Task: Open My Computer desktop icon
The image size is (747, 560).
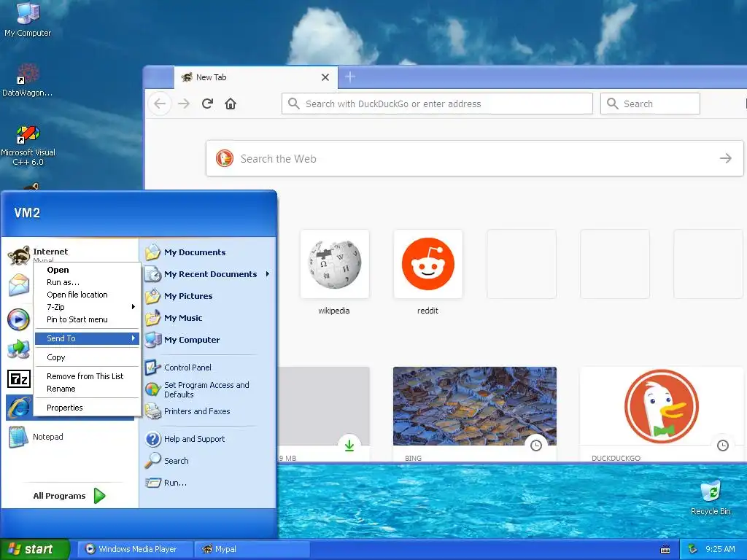Action: click(x=28, y=19)
